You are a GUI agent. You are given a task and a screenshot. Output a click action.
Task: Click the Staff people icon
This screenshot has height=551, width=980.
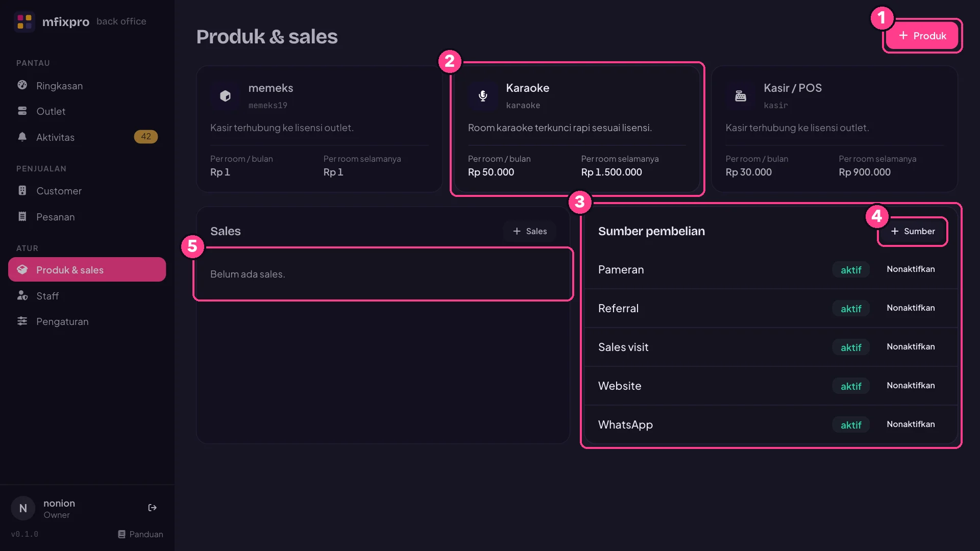click(22, 295)
